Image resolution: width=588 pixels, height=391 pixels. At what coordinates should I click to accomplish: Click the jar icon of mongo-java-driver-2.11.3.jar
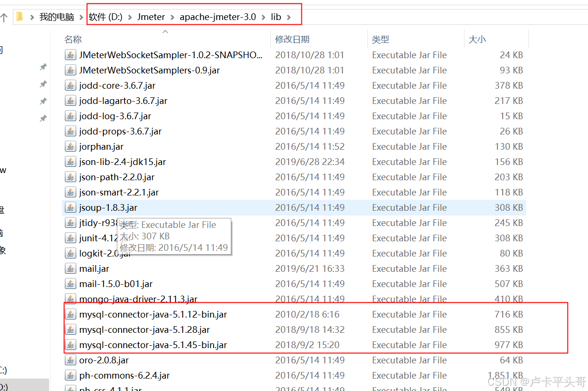71,299
